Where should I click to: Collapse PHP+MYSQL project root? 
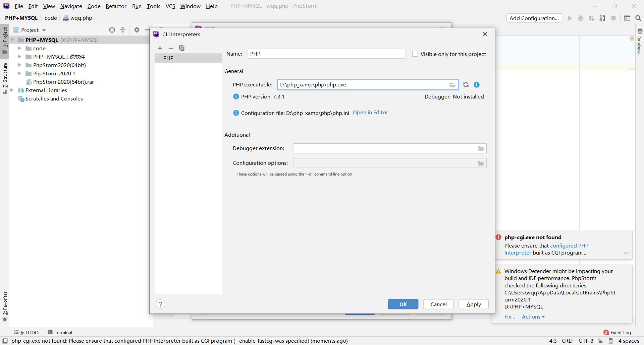12,40
